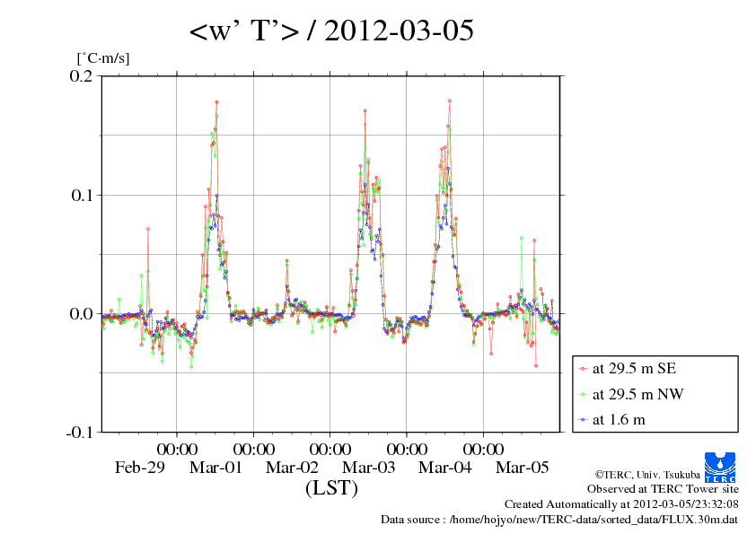Click the 00:00 tick label above Mar-01

[177, 449]
